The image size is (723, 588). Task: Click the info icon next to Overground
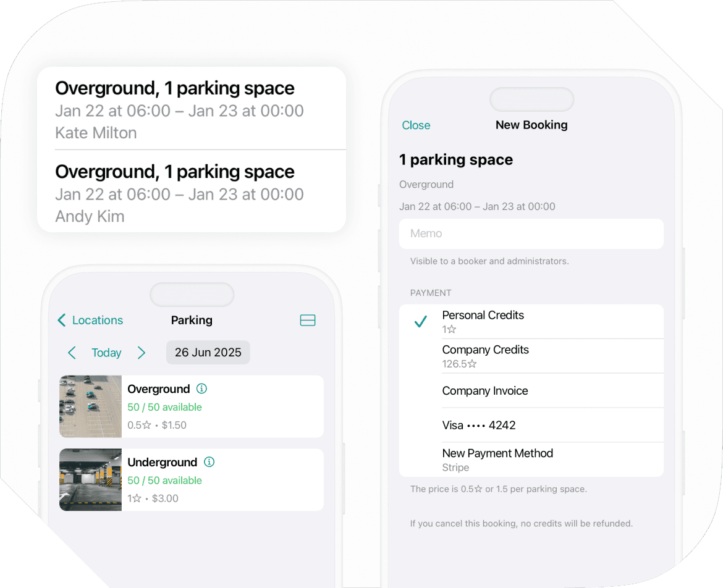(201, 388)
